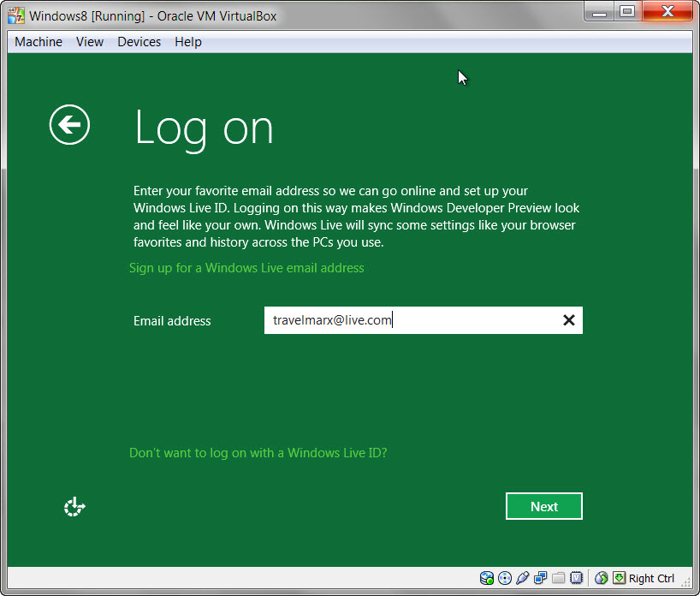Click the back arrow circle icon

[x=69, y=125]
